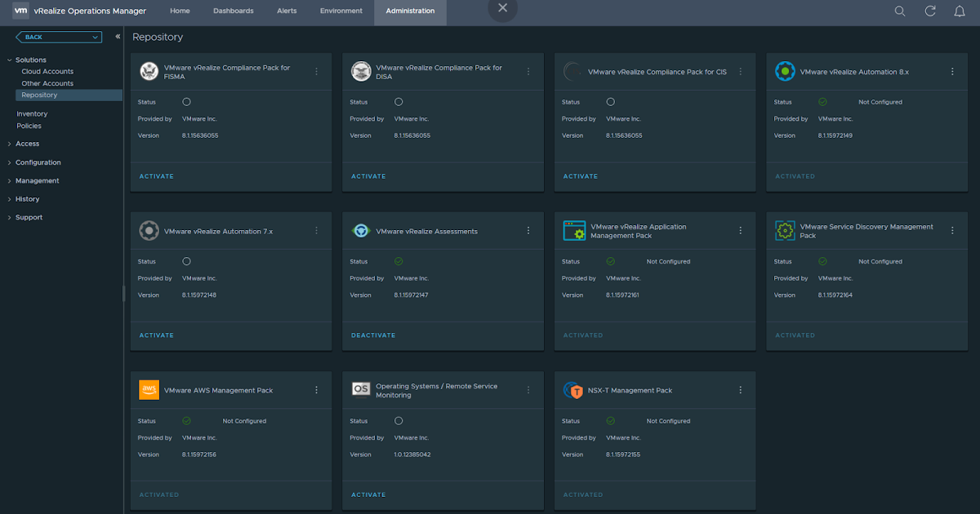Image resolution: width=980 pixels, height=514 pixels.
Task: Collapse the sidebar with double-chevron icon
Action: 118,37
